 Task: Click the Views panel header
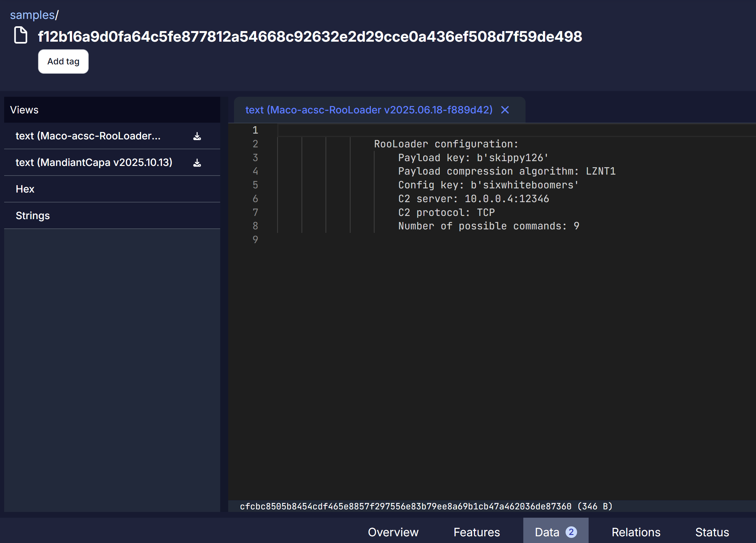(x=24, y=110)
